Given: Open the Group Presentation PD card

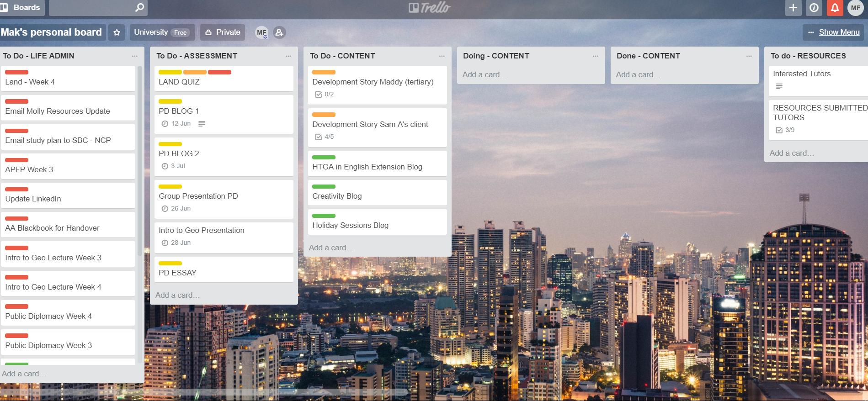Looking at the screenshot, I should click(x=224, y=199).
